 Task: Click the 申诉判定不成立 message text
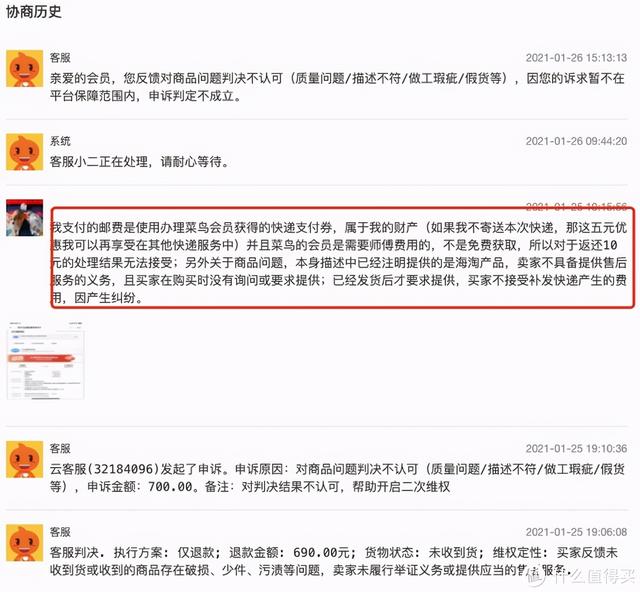337,87
